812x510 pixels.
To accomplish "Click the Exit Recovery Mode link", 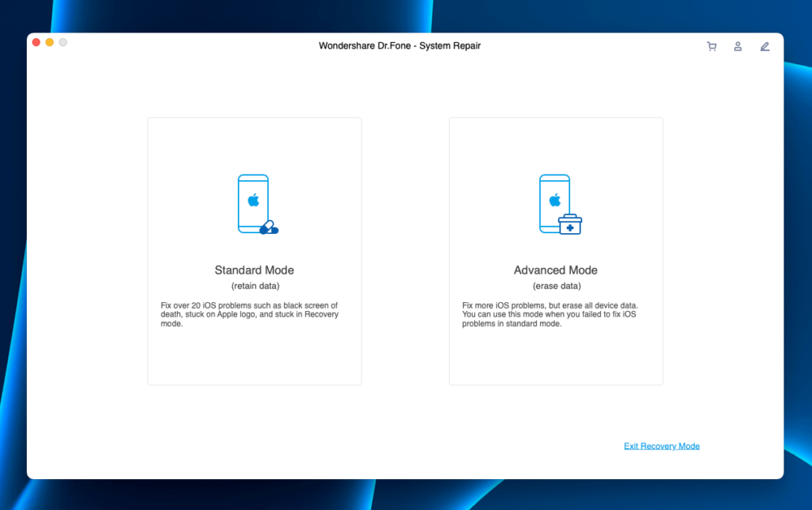I will 662,446.
